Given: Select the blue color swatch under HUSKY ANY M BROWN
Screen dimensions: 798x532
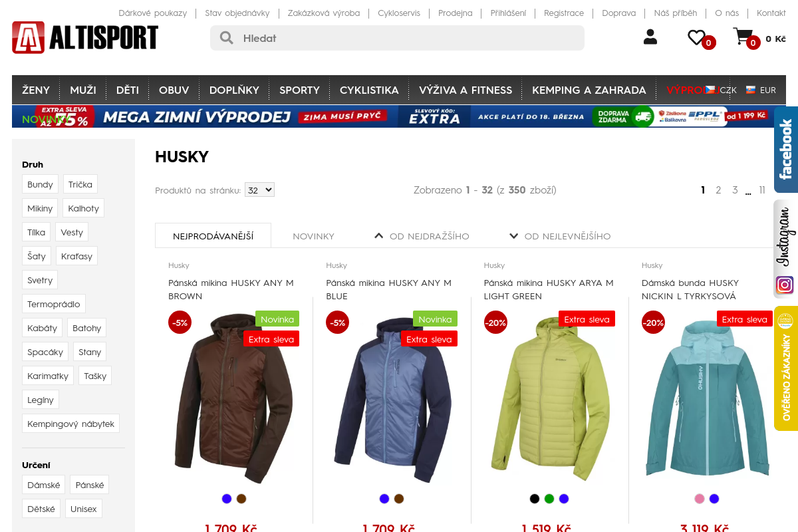Looking at the screenshot, I should point(225,498).
